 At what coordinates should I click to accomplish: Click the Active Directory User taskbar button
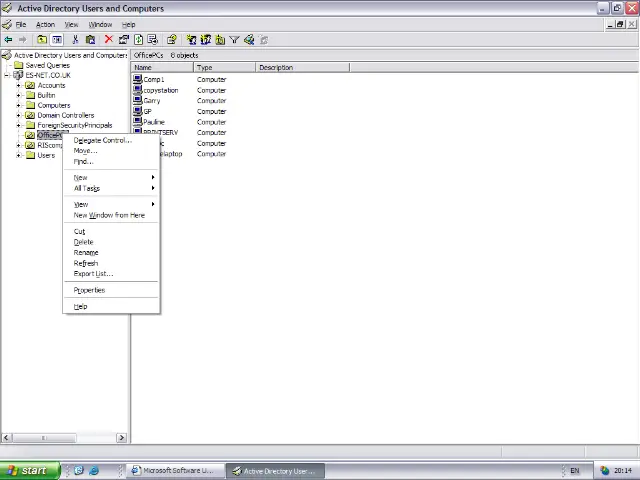[x=276, y=471]
